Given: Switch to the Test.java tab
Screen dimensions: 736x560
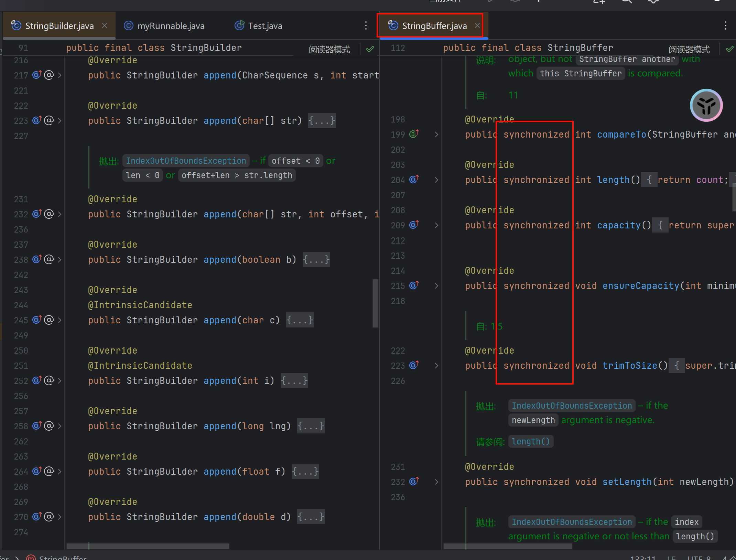Looking at the screenshot, I should 265,26.
